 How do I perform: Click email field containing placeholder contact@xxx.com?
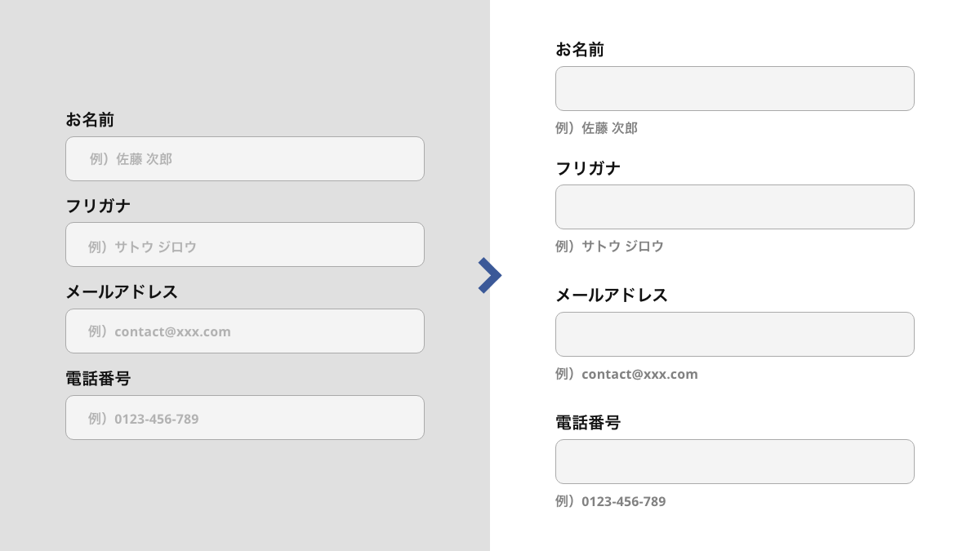[x=245, y=331]
